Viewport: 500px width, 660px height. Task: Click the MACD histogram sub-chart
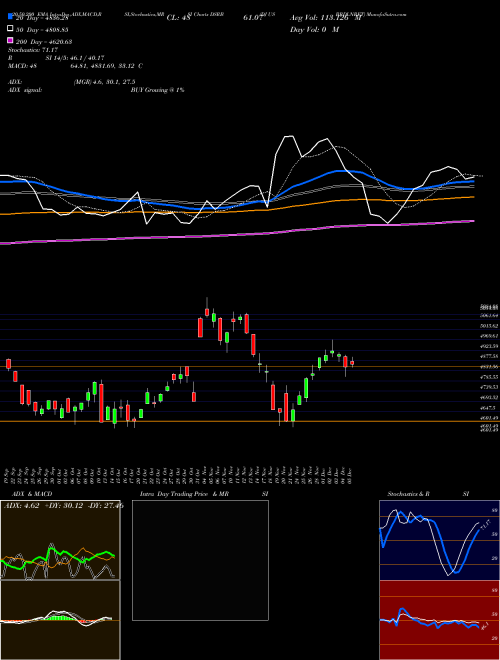pos(60,620)
